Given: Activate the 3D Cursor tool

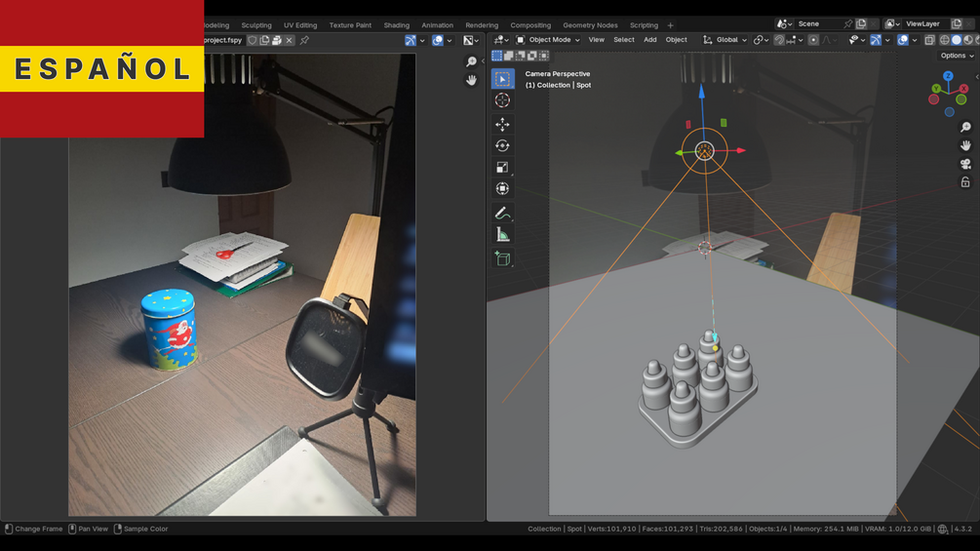Looking at the screenshot, I should point(502,99).
